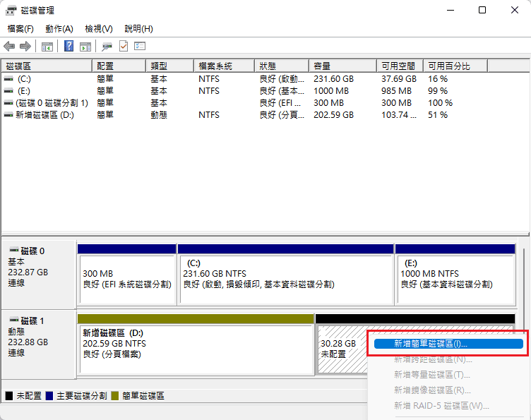Click 202.59 GB capacity in volume list
This screenshot has width=531, height=420.
click(x=333, y=115)
